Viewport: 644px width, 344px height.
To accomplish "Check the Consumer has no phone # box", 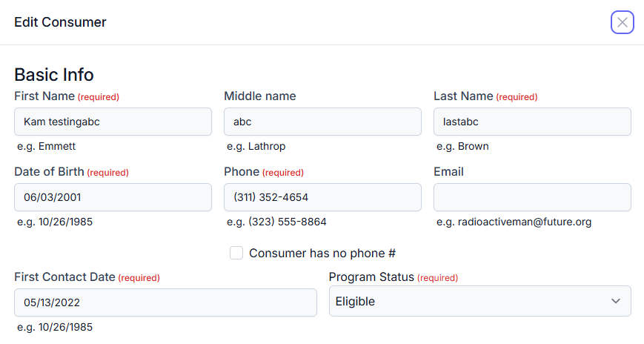I will 236,253.
